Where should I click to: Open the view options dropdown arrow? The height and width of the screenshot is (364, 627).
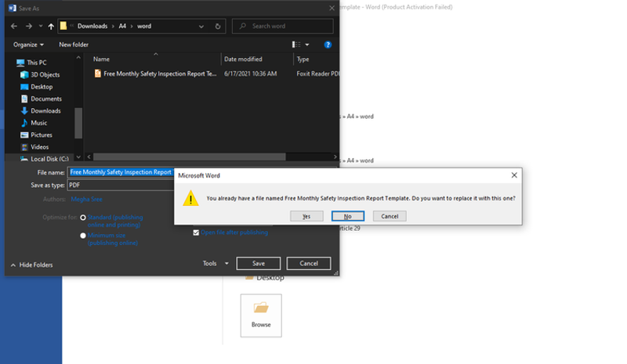coord(307,45)
